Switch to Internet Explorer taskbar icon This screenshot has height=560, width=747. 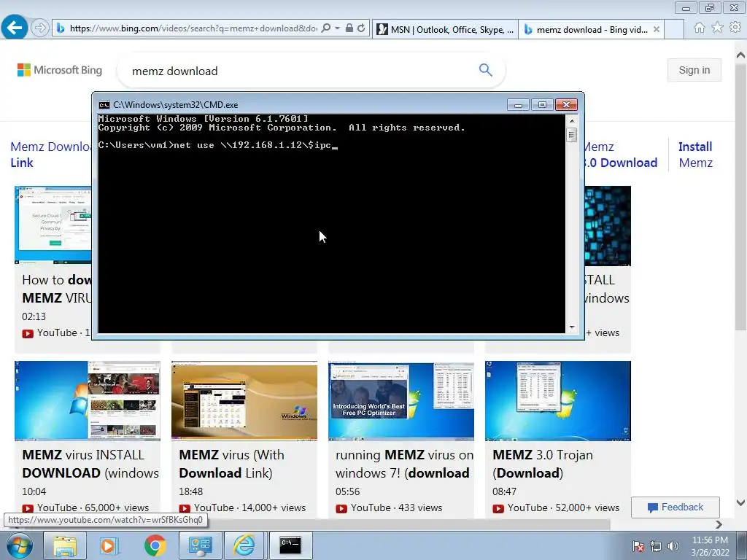(244, 545)
